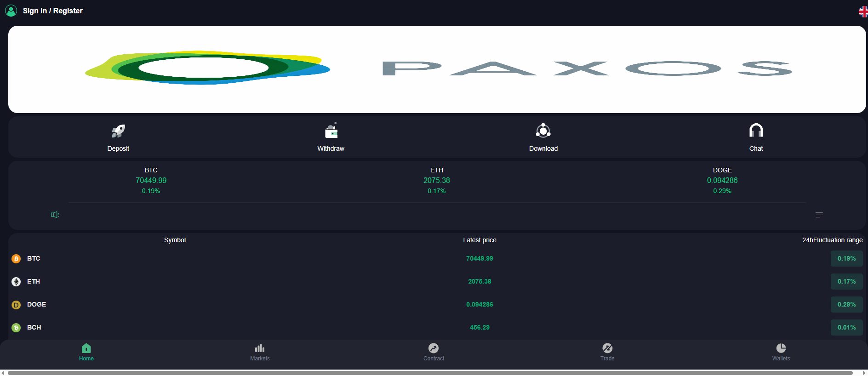Click the Home house icon

86,348
